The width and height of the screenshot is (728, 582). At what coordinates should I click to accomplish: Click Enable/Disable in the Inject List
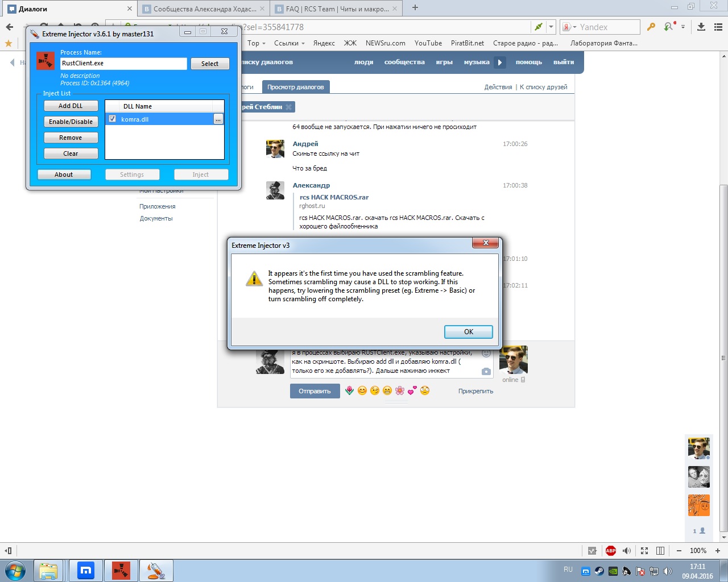[71, 122]
